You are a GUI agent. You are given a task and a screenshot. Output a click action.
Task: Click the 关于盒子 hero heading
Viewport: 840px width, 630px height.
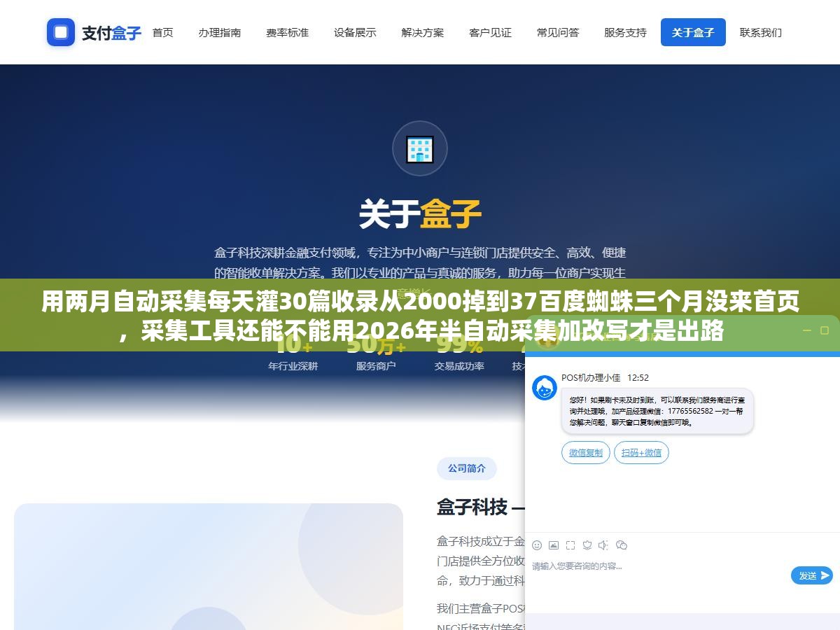click(420, 214)
